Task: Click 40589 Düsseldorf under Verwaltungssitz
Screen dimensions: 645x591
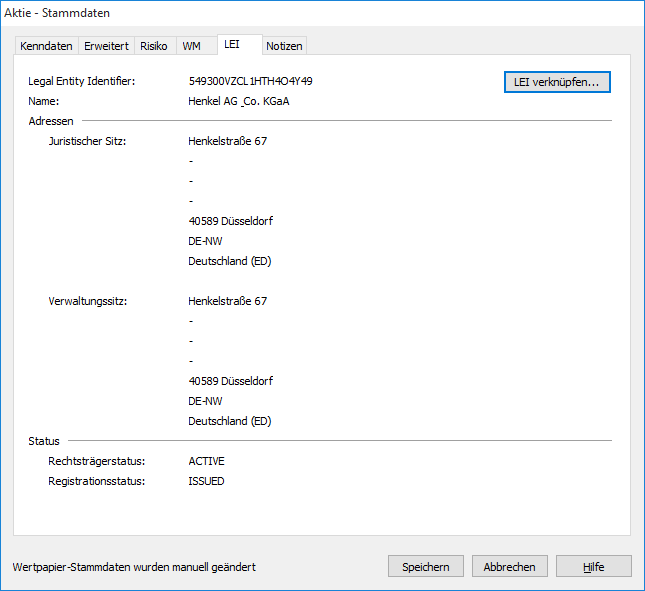Action: click(230, 381)
